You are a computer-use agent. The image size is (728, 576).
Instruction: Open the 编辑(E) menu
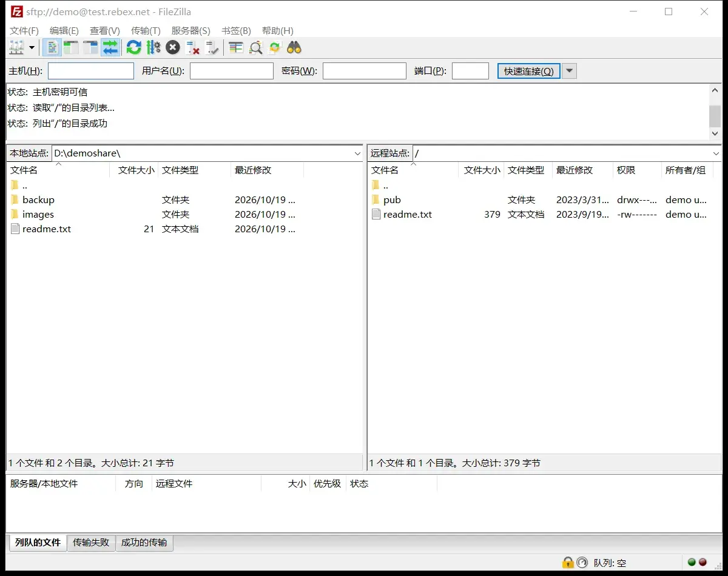pos(64,30)
